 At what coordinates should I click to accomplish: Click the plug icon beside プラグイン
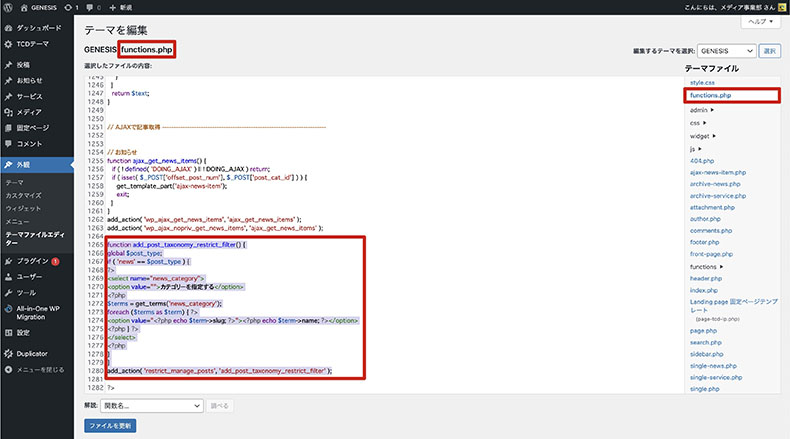click(8, 261)
